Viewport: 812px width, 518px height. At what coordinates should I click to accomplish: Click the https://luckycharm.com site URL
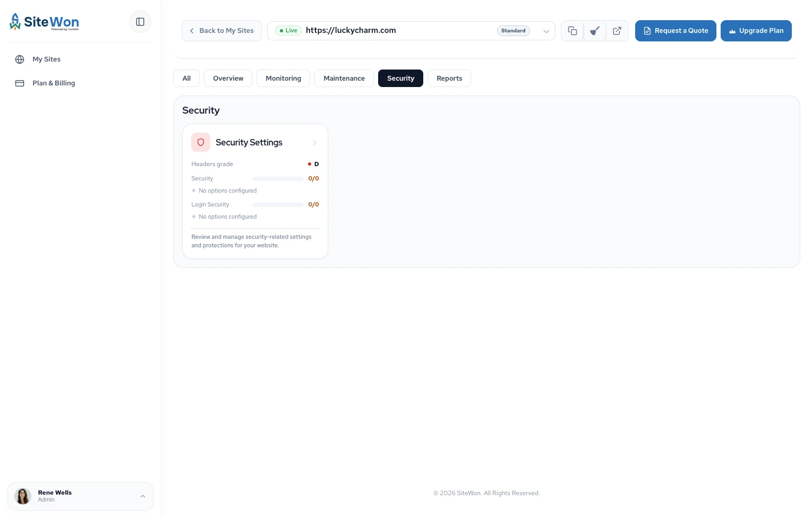(351, 30)
